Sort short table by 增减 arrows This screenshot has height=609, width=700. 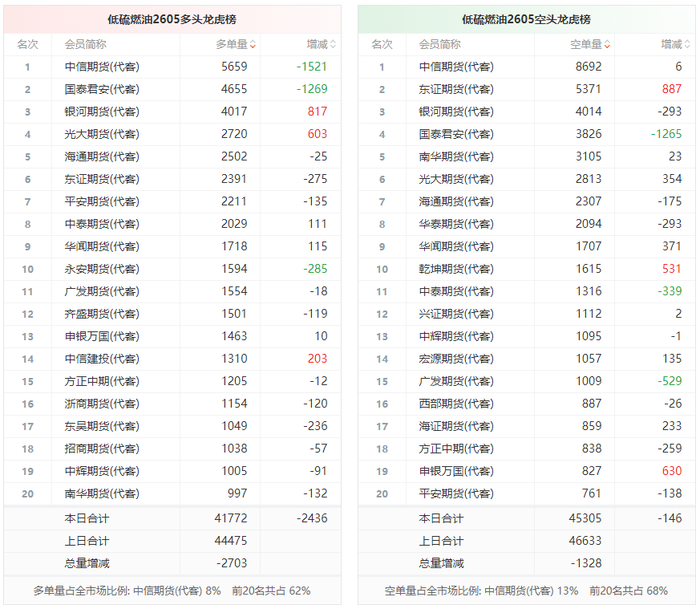click(687, 45)
